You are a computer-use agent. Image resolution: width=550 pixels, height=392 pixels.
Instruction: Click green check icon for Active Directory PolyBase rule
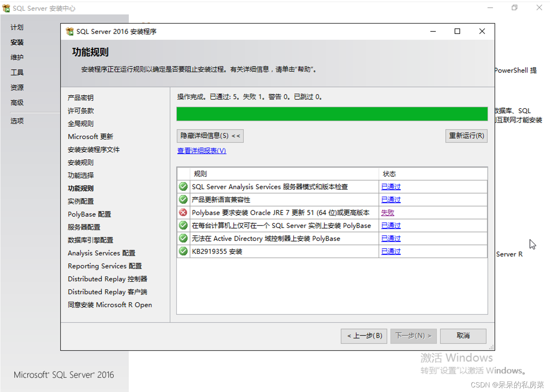pos(183,238)
